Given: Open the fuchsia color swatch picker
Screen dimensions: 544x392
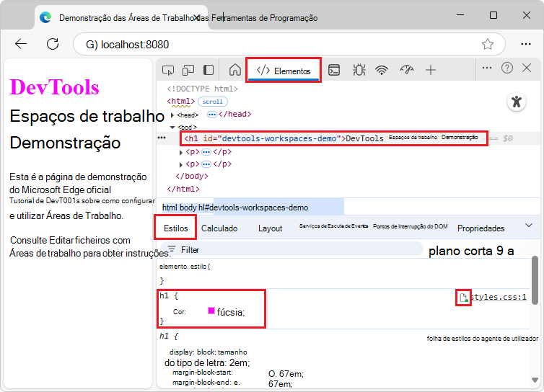Looking at the screenshot, I should [211, 311].
